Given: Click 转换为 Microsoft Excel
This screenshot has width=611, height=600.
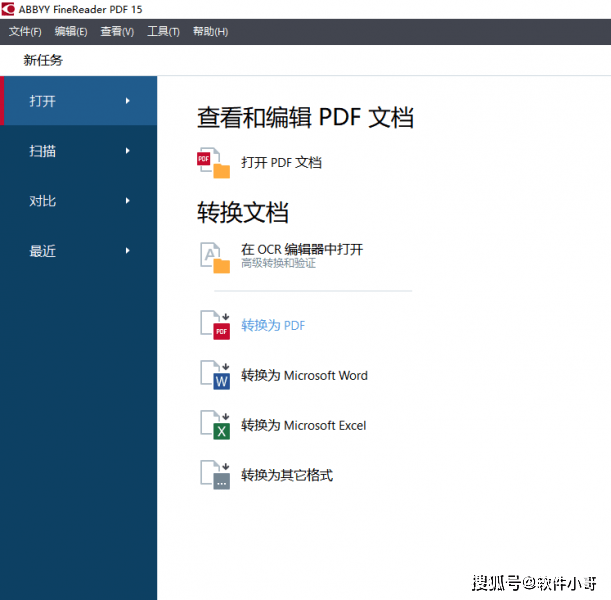Looking at the screenshot, I should 304,425.
